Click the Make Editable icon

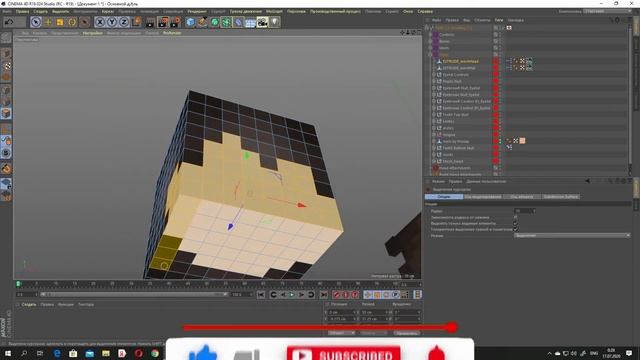click(6, 38)
